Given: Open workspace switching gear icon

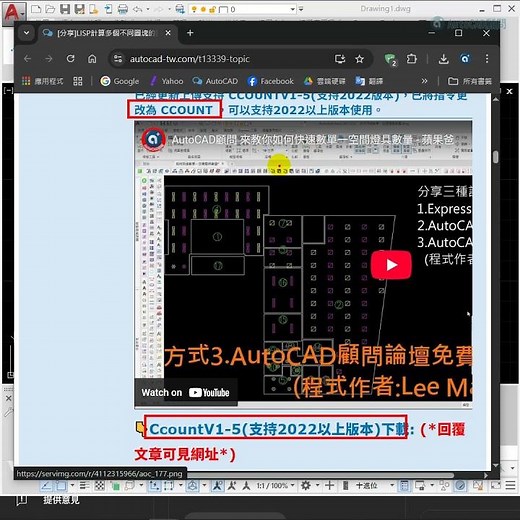Looking at the screenshot, I should click(x=306, y=486).
